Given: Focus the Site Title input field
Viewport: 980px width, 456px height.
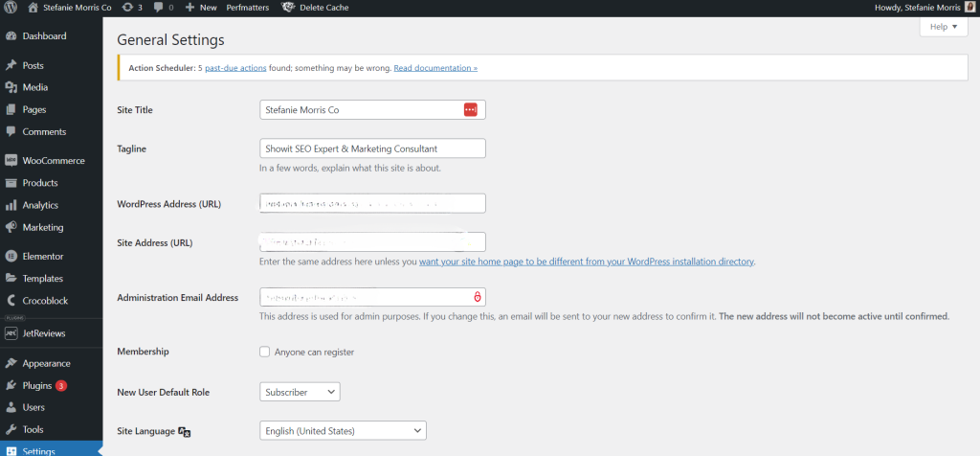Looking at the screenshot, I should tap(372, 109).
